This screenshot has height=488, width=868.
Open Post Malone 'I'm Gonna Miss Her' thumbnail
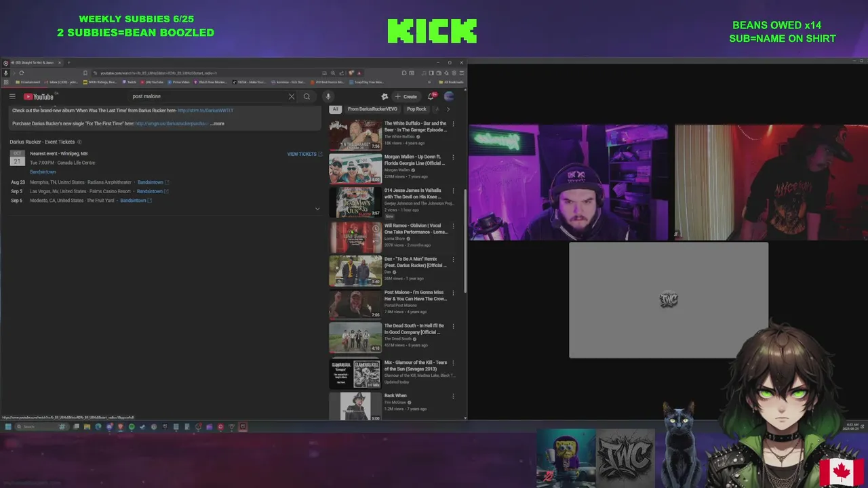pos(355,304)
